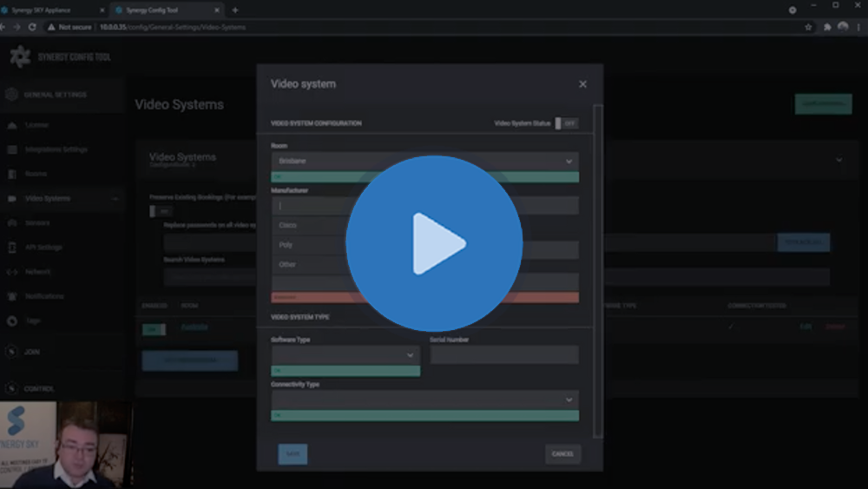Click the Serial Number field
This screenshot has width=868, height=489.
(x=504, y=355)
